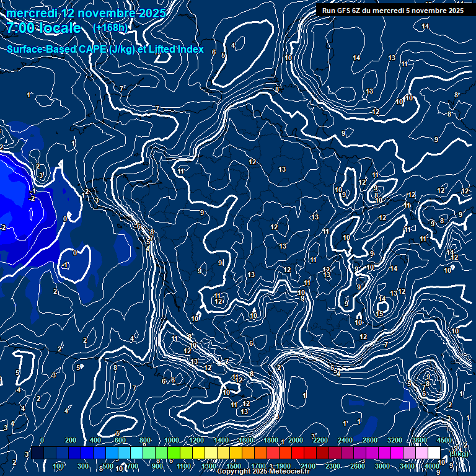The width and height of the screenshot is (476, 476).
Task: Click the legend value '2200'
Action: click(320, 440)
